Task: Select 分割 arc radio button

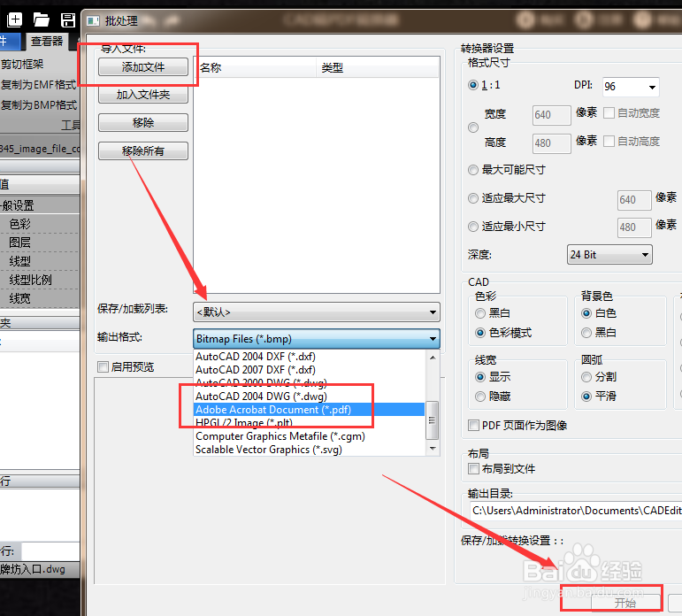Action: pyautogui.click(x=586, y=377)
